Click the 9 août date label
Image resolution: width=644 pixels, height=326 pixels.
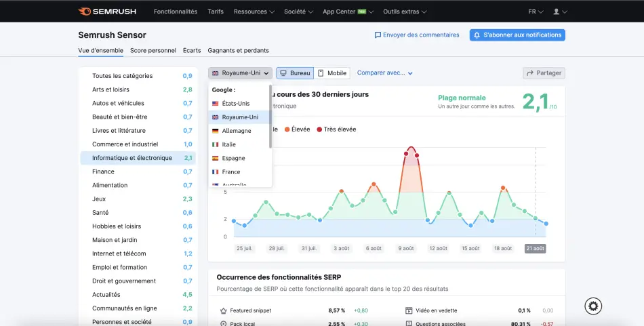click(406, 249)
